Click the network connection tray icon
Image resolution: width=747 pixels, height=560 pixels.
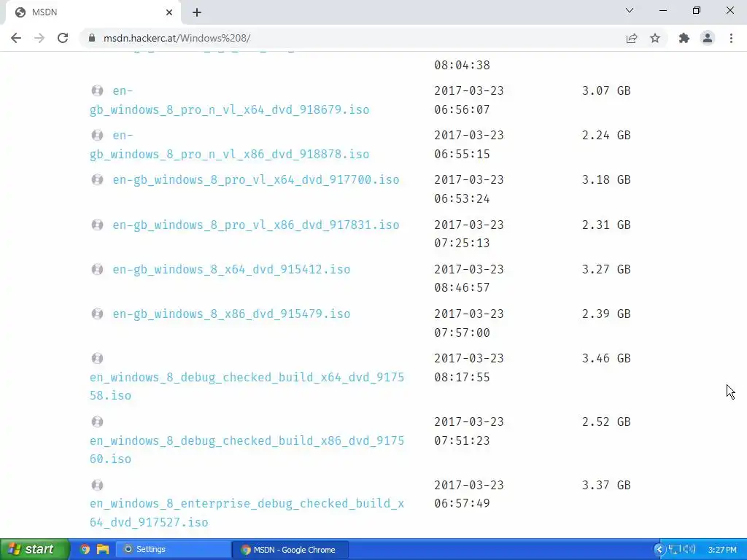tap(674, 550)
